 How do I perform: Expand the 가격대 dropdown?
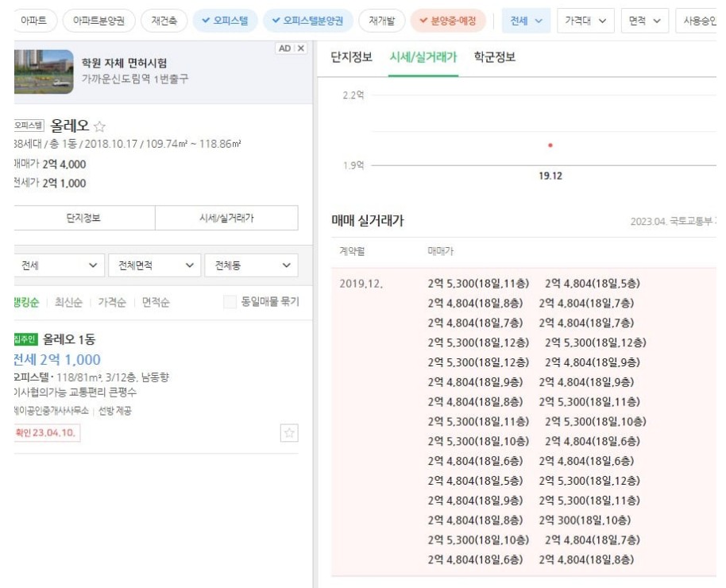coord(585,21)
